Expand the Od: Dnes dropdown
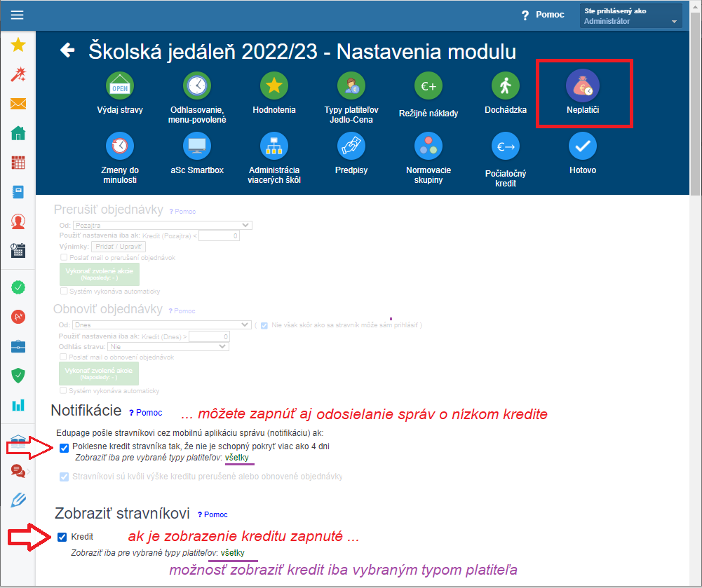 [x=161, y=325]
